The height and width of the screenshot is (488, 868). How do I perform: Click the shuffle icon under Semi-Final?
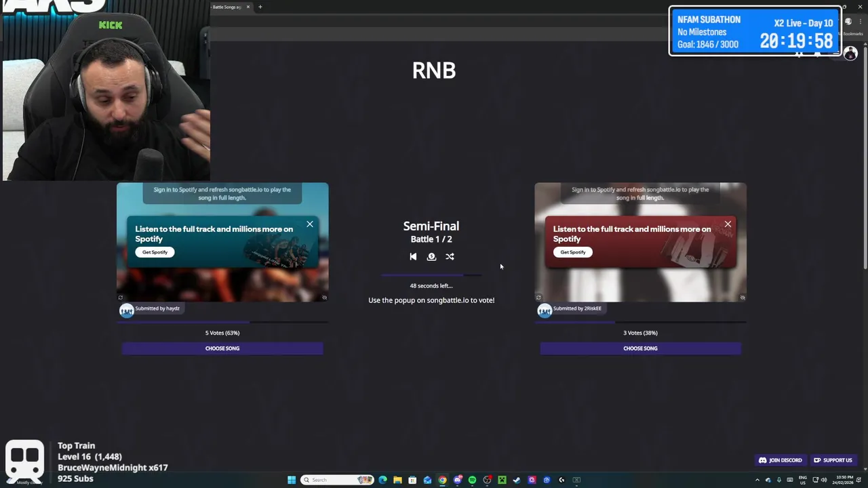click(450, 256)
